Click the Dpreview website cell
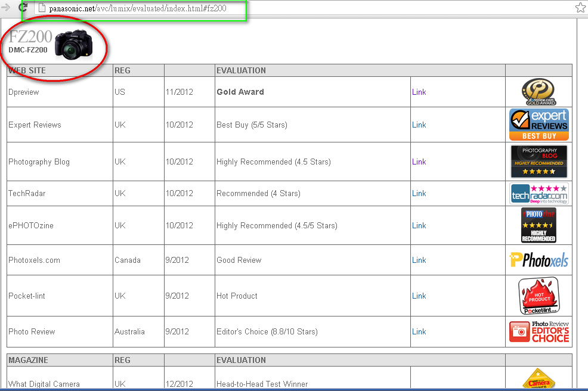Viewport: 588px width, 391px height. (x=60, y=92)
